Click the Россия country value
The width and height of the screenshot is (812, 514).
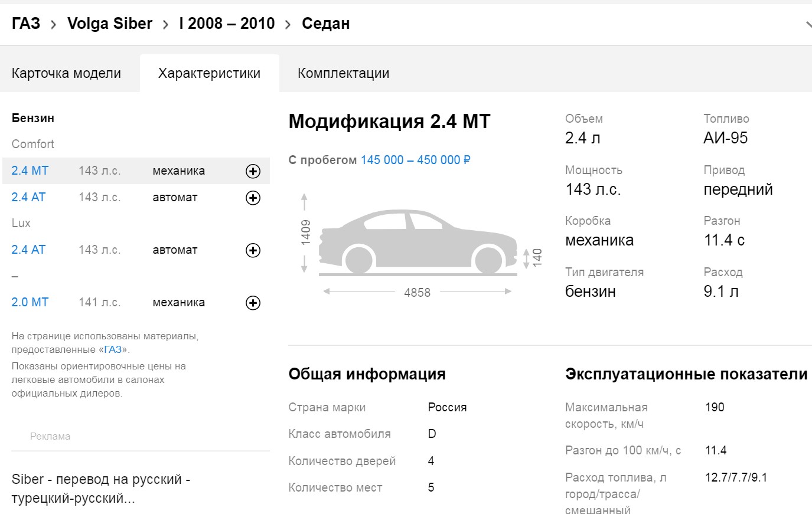[x=448, y=407]
